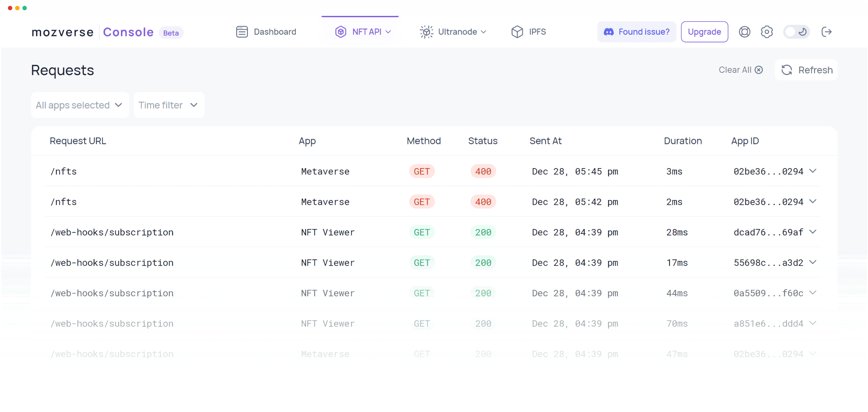
Task: Click the 44ms duration value
Action: (x=677, y=293)
